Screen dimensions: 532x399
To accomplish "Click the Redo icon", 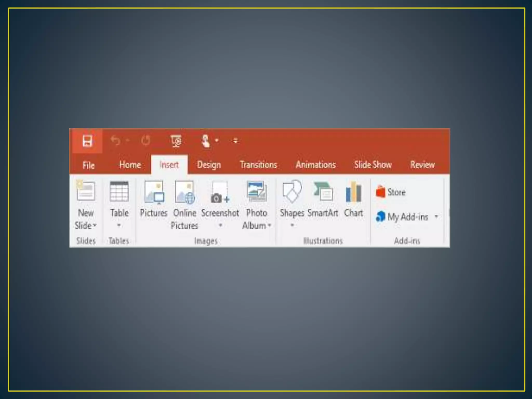I will click(146, 141).
